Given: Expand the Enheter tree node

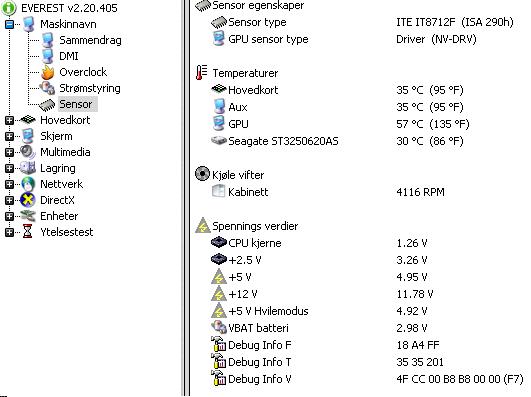Looking at the screenshot, I should (x=9, y=216).
